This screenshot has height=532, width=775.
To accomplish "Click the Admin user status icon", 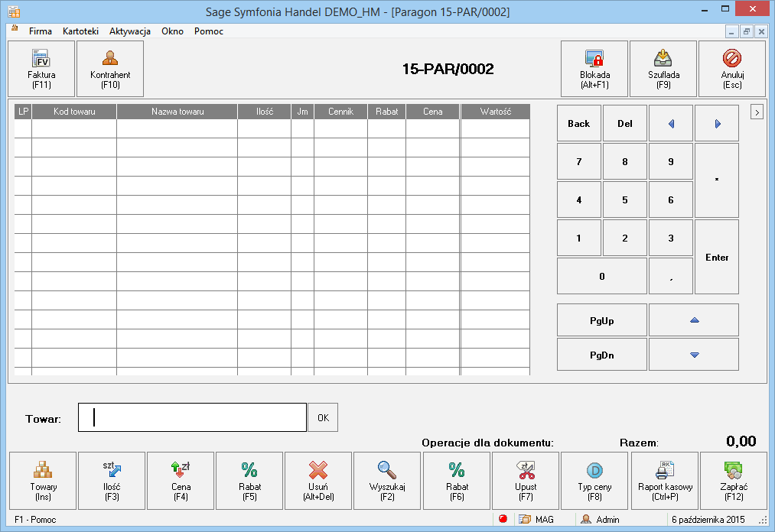I will [586, 519].
